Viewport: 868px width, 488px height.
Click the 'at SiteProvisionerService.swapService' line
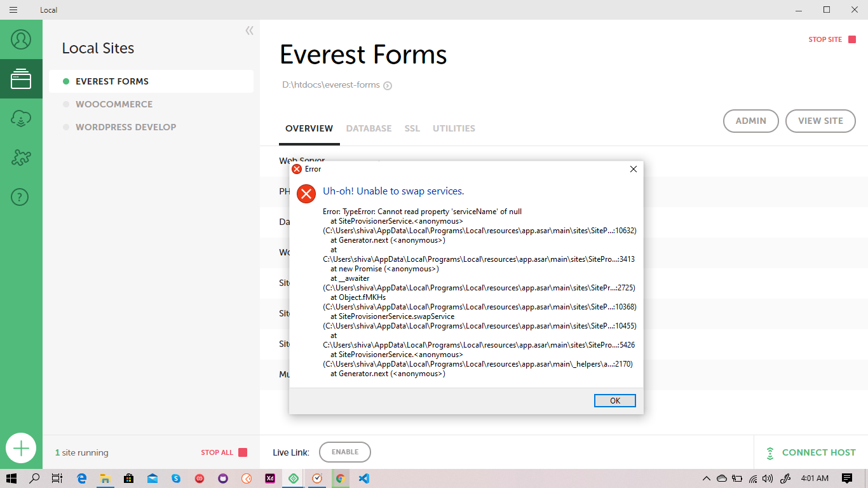(x=392, y=316)
